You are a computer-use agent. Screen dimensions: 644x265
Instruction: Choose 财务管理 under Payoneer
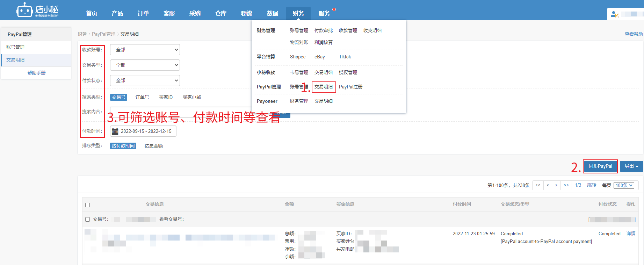[x=299, y=101]
